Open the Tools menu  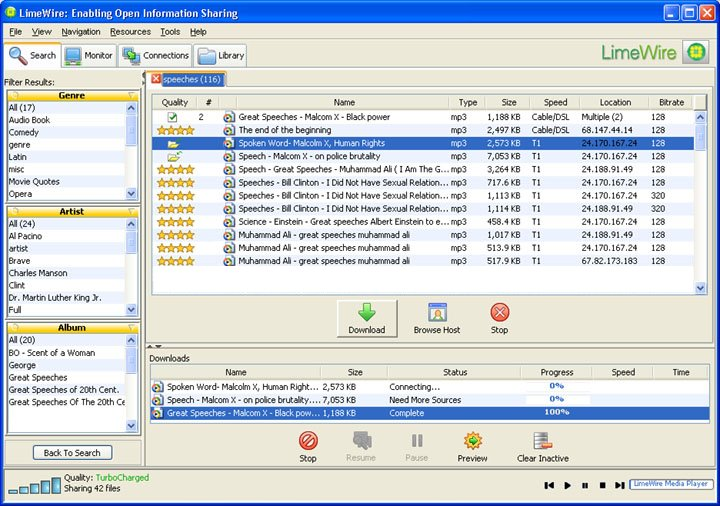(170, 32)
